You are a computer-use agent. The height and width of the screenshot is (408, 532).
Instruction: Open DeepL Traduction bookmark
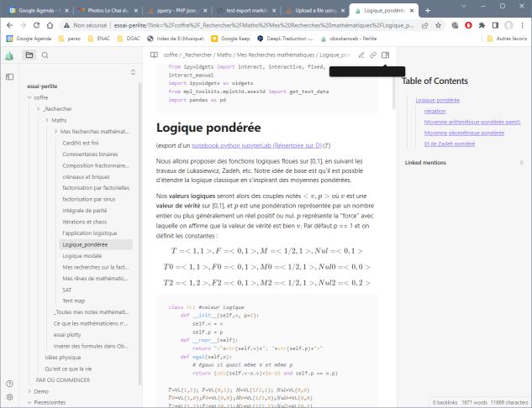click(x=285, y=39)
